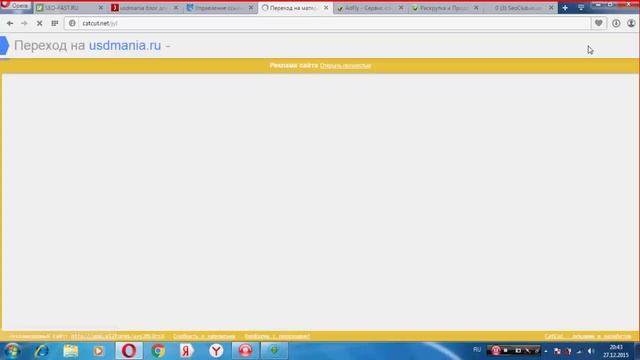Open Windows Media Player from taskbar
The height and width of the screenshot is (360, 640).
click(x=98, y=351)
